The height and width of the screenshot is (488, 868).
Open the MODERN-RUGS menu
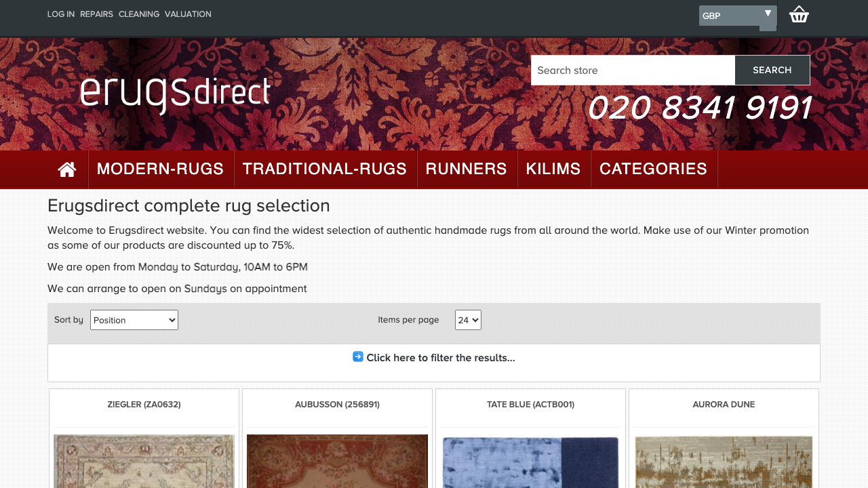pyautogui.click(x=161, y=169)
